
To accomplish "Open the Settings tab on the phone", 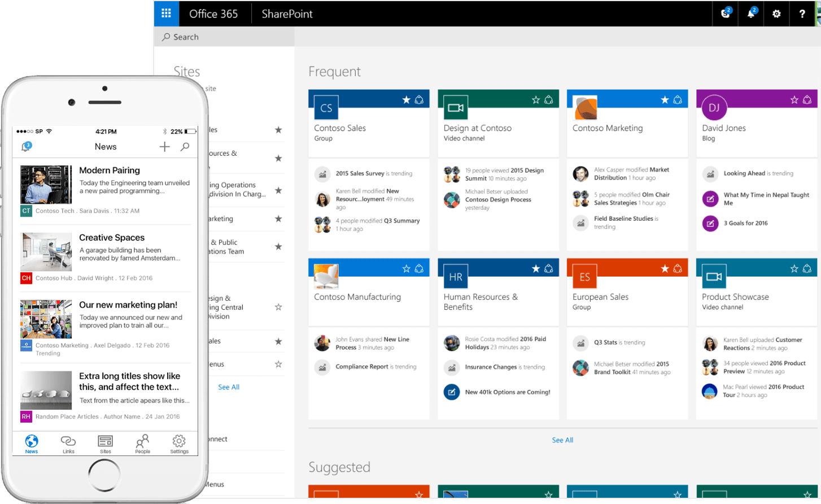I will tap(179, 444).
